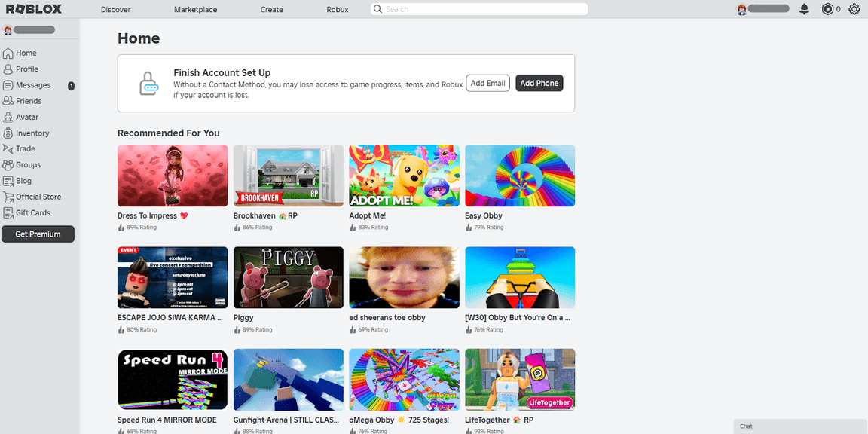868x434 pixels.
Task: Open Inventory in the left sidebar
Action: tap(32, 133)
